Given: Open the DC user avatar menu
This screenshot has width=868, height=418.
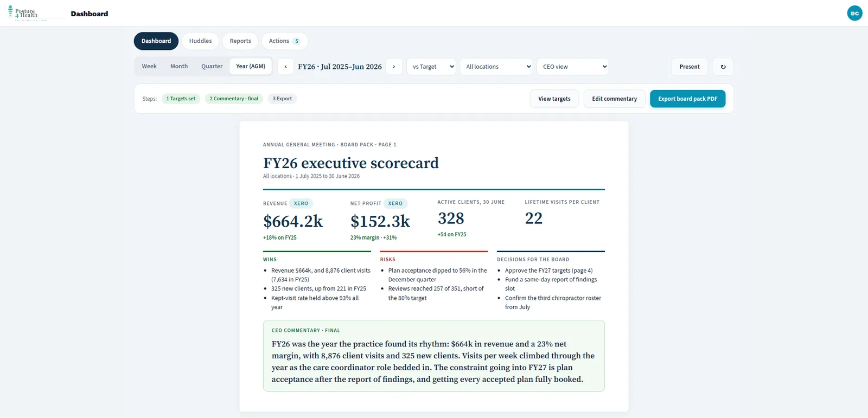Looking at the screenshot, I should tap(854, 14).
